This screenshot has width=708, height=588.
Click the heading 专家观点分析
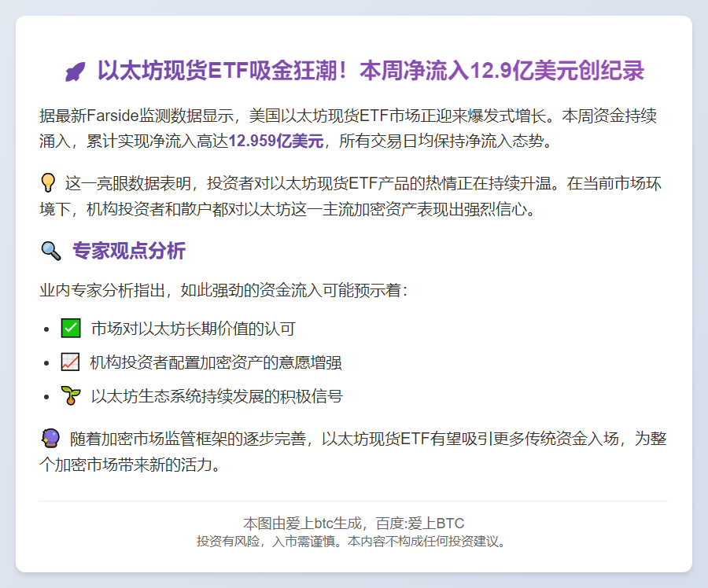tap(129, 251)
